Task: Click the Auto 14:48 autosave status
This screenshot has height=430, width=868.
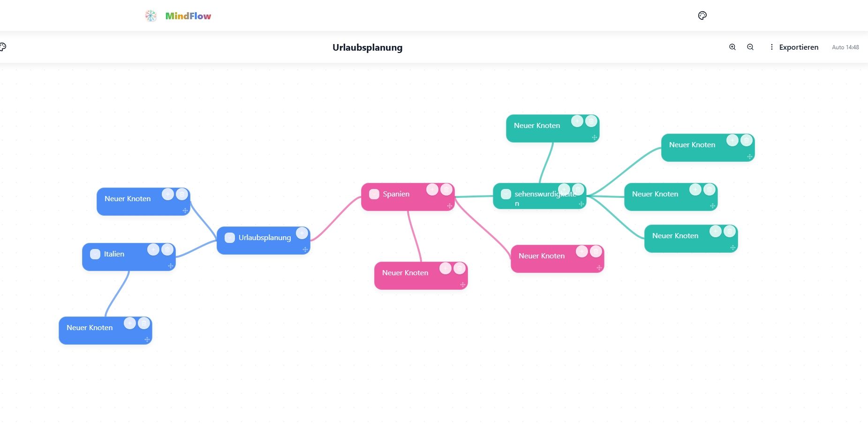Action: click(845, 47)
